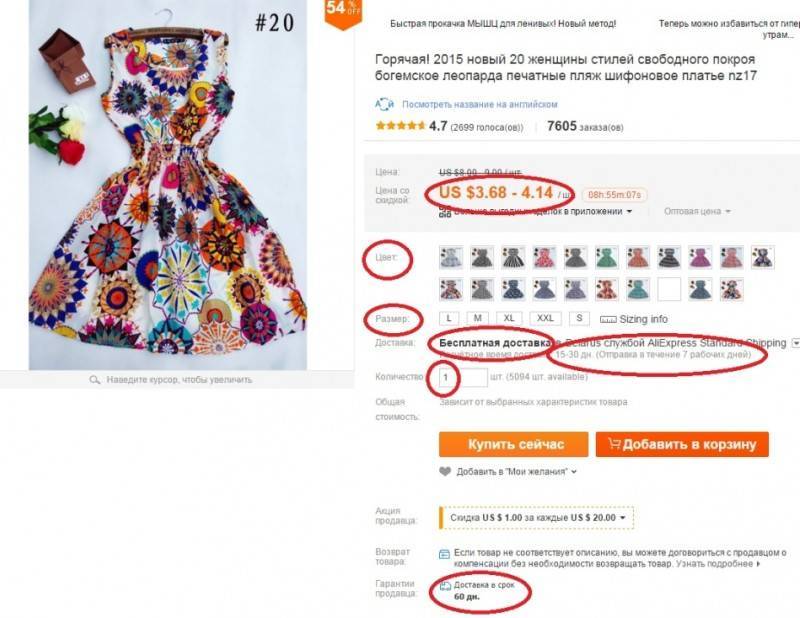Open 'Посмотреть название на английском' link
This screenshot has height=618, width=800.
[x=479, y=104]
